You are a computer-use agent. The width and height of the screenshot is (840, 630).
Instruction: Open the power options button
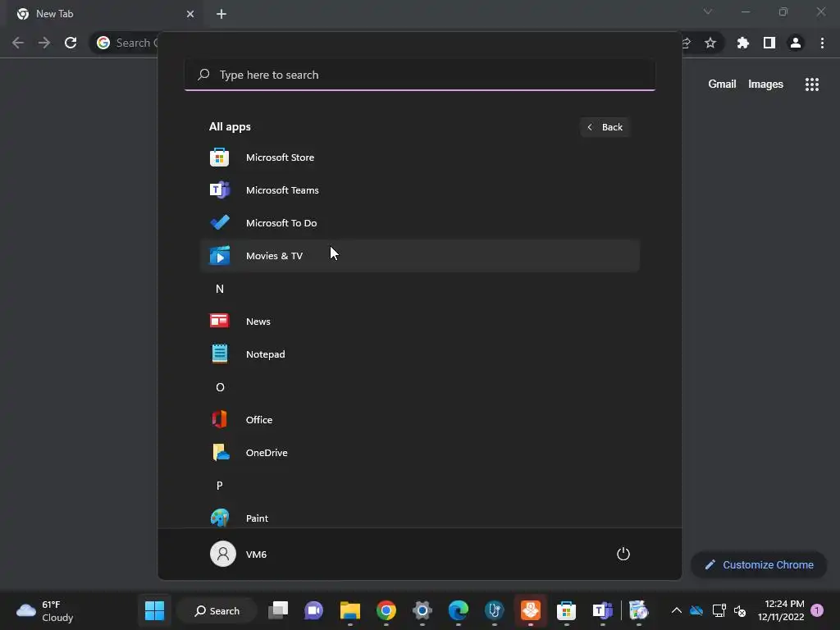(x=623, y=554)
